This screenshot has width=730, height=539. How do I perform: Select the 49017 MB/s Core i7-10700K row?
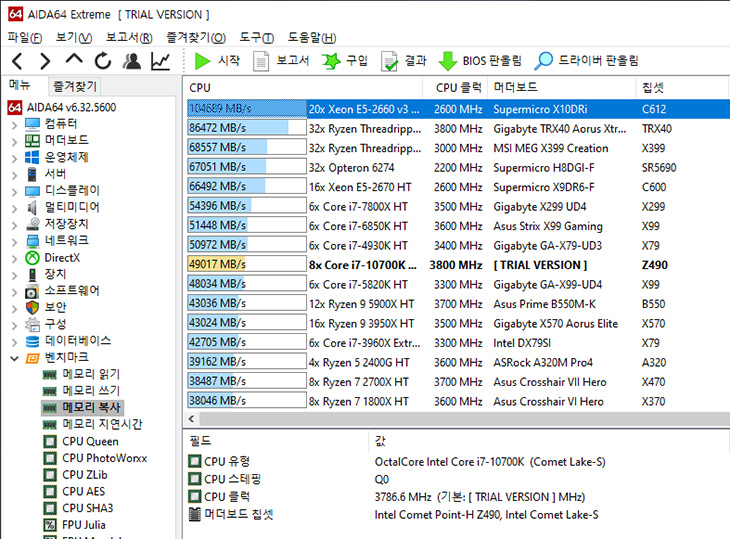pyautogui.click(x=458, y=265)
